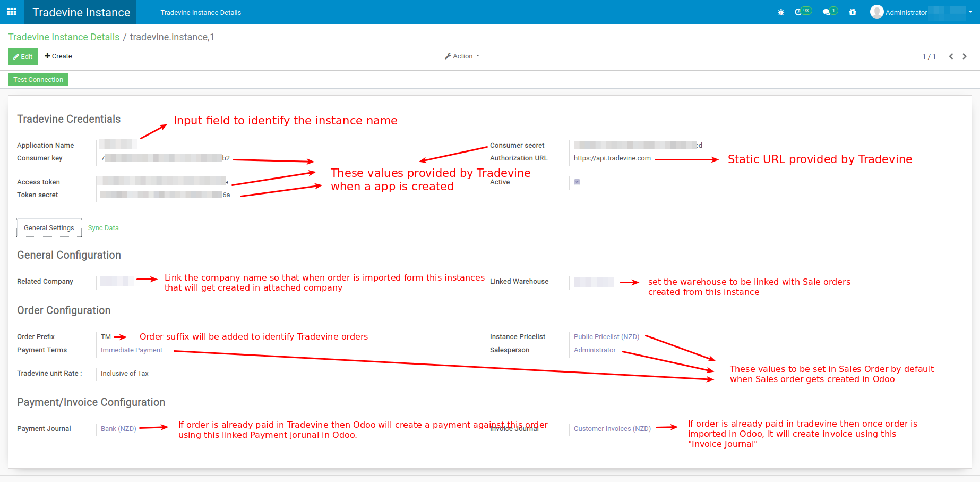Go to previous record arrow
This screenshot has width=980, height=482.
[951, 56]
